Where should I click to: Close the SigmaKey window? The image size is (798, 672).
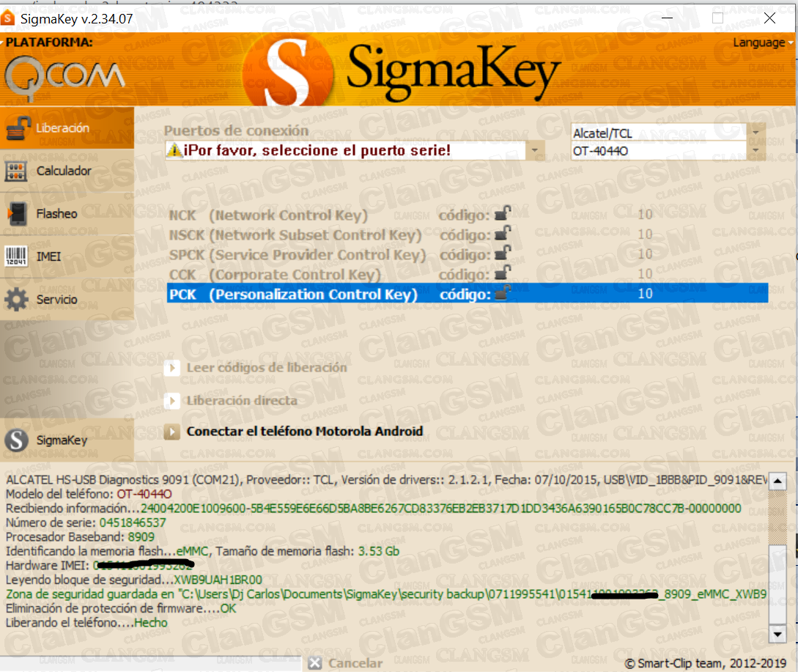(770, 18)
